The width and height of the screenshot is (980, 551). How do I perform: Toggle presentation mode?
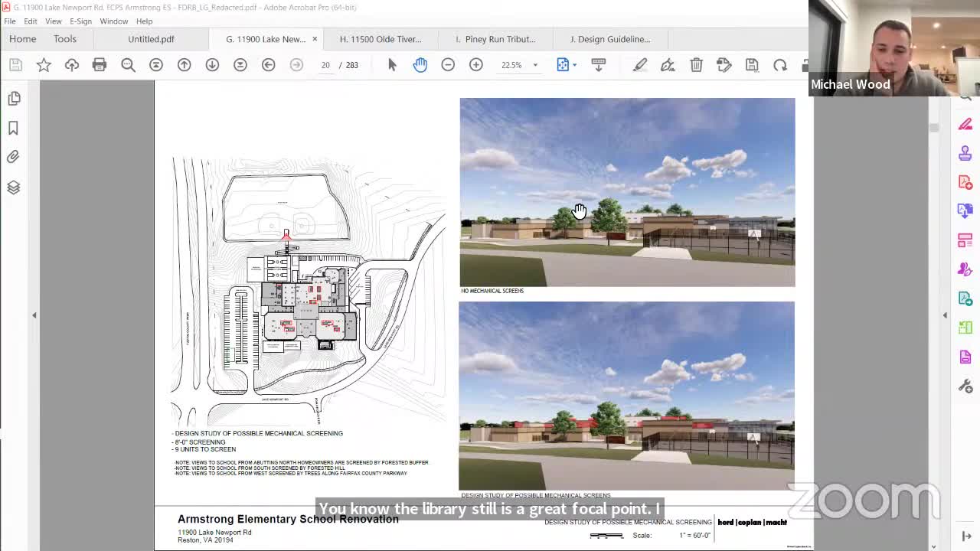598,64
